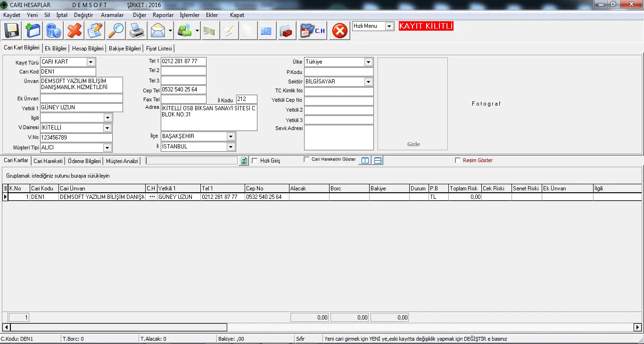Click the grid horizontal scrollbar thumb
Image resolution: width=644 pixels, height=344 pixels.
tap(119, 327)
